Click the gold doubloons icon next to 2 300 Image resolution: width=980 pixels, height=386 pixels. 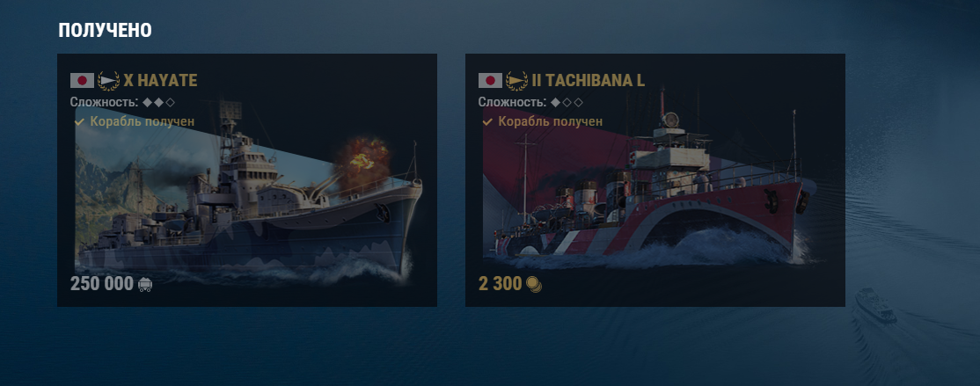[x=534, y=285]
